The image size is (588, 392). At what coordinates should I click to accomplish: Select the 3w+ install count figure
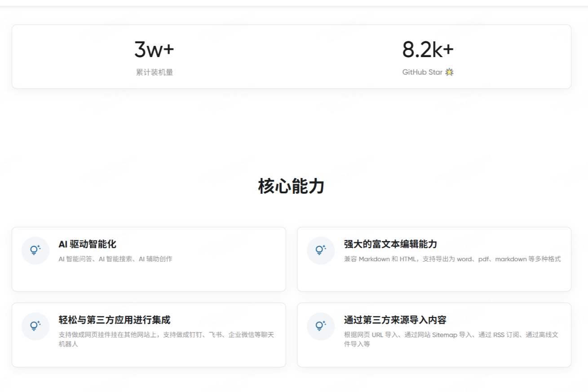(154, 49)
